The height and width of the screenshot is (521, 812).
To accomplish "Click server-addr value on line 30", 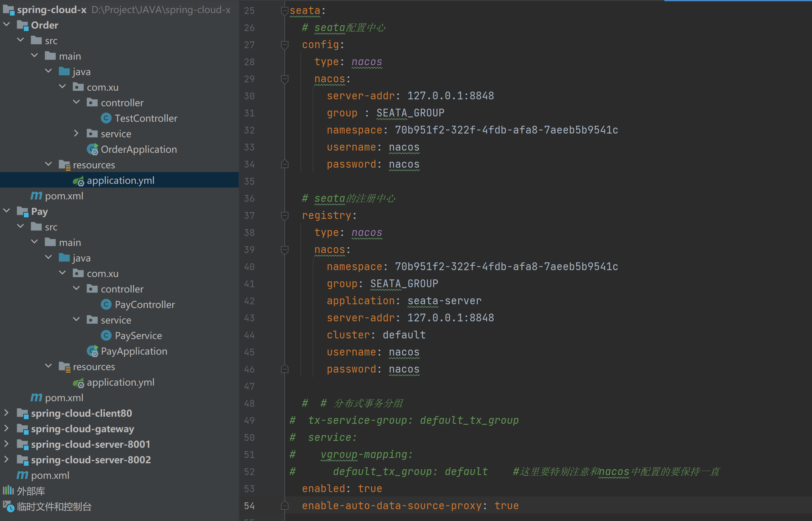I will [451, 96].
